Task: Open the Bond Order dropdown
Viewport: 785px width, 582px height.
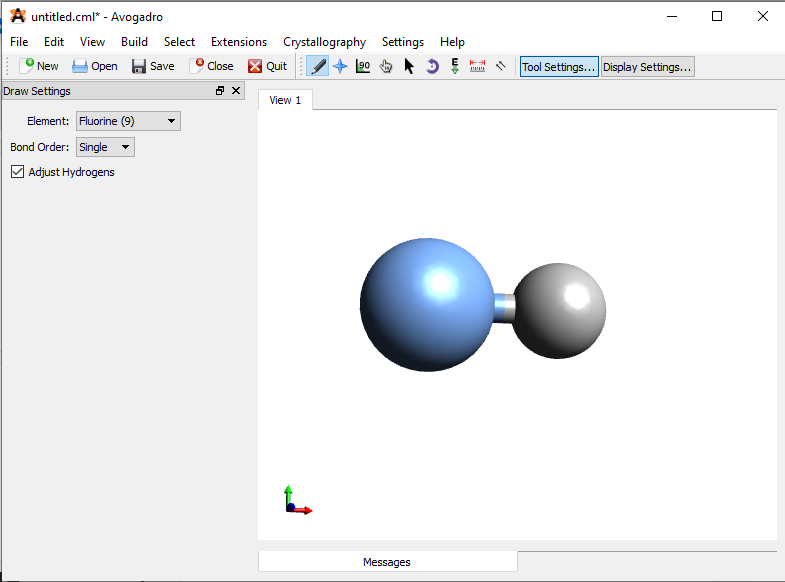Action: (105, 147)
